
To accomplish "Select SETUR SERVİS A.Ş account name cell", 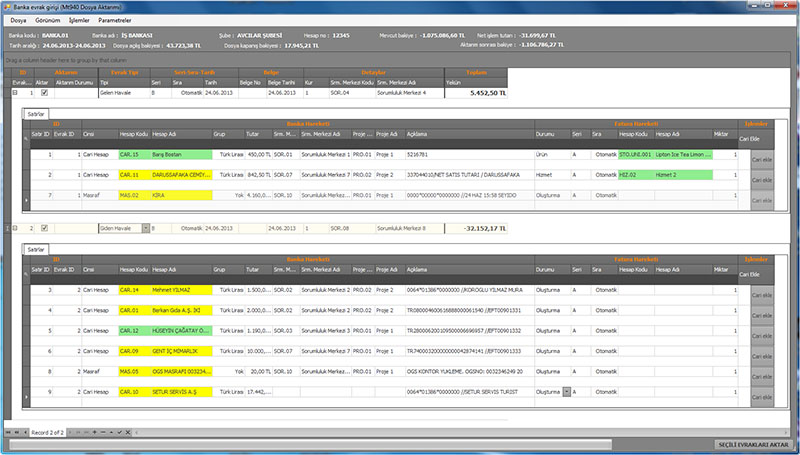I will tap(182, 392).
